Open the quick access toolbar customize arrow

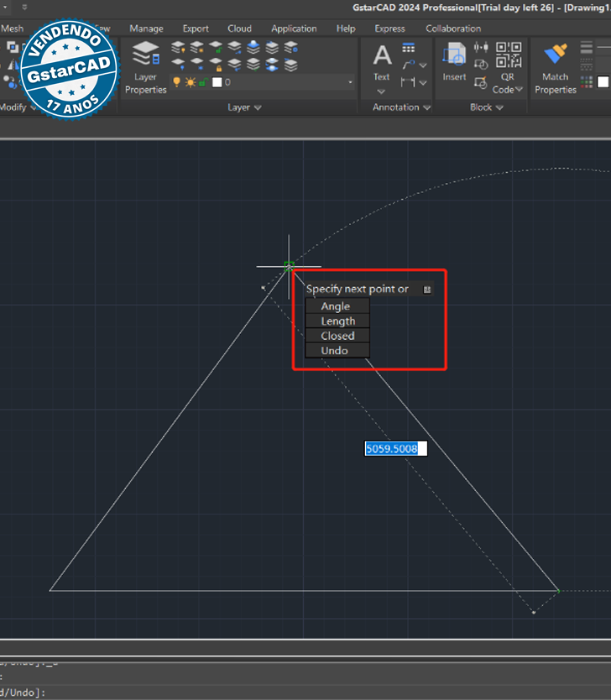point(24,8)
